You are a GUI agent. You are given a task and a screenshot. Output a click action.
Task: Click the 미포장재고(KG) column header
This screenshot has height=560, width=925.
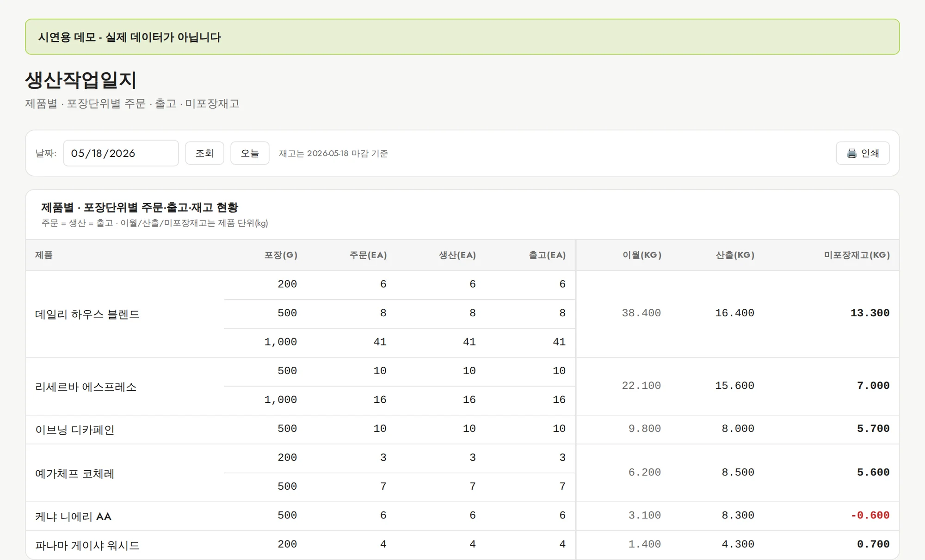(x=857, y=255)
